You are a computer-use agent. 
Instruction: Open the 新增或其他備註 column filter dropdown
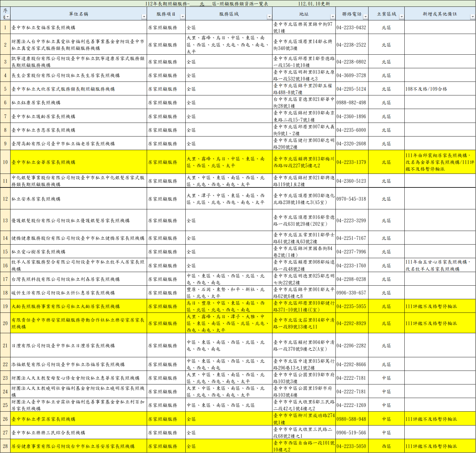473,17
